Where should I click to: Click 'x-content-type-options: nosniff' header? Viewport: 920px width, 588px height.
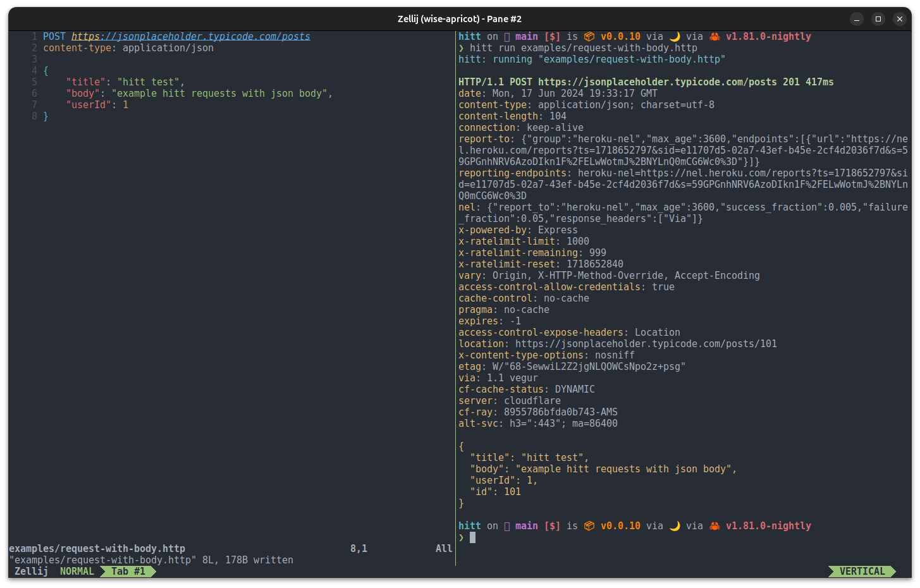(x=546, y=355)
